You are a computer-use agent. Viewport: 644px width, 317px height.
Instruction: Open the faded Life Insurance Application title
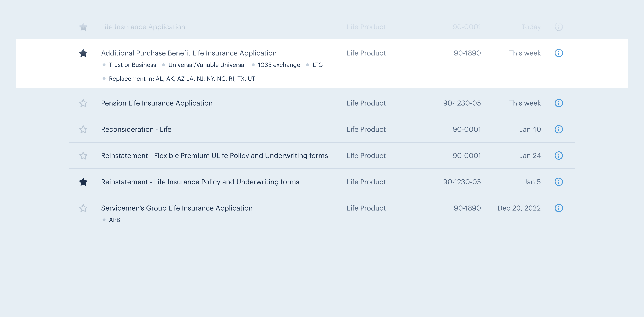[x=143, y=27]
